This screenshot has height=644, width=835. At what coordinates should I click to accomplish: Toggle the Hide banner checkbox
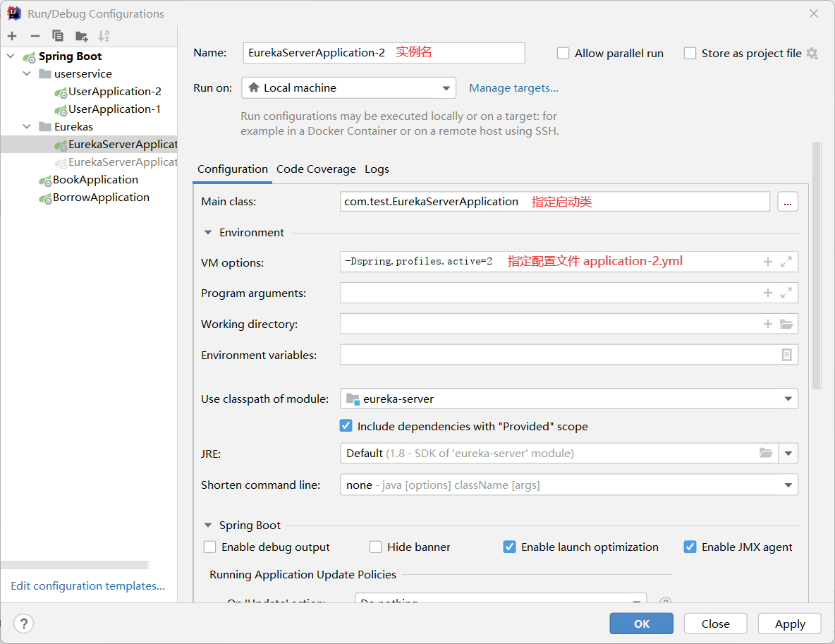point(375,547)
